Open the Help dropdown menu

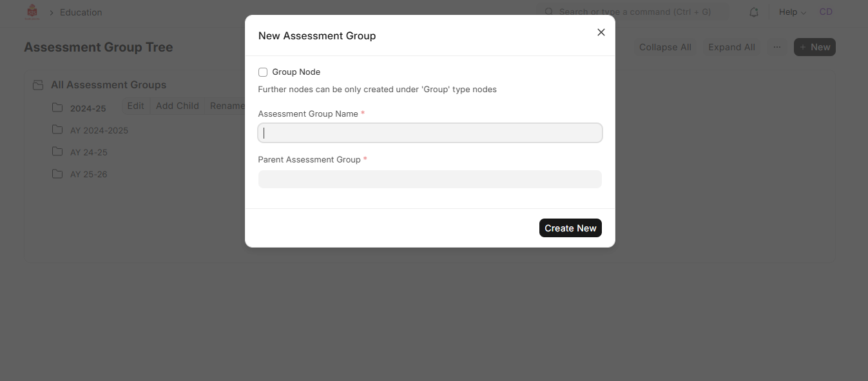click(x=792, y=12)
